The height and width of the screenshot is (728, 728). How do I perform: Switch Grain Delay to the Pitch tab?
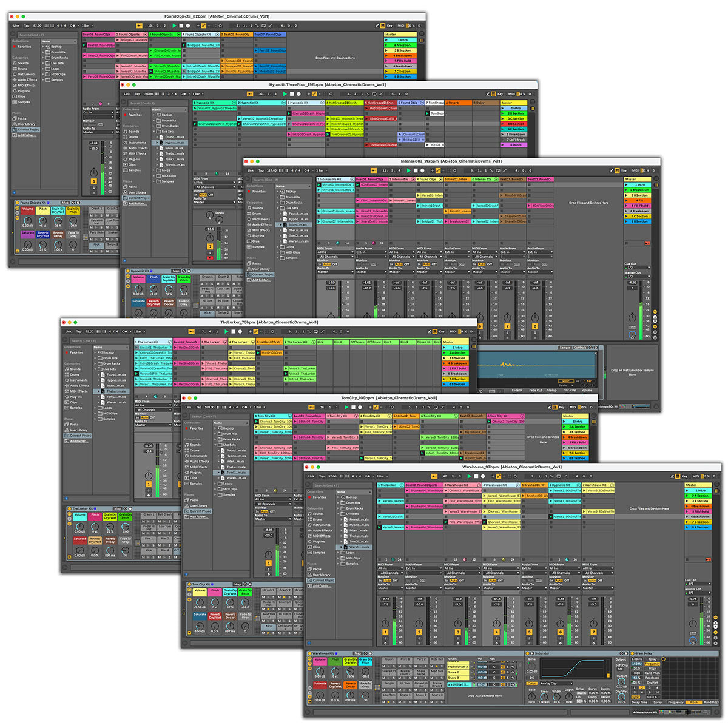(693, 702)
